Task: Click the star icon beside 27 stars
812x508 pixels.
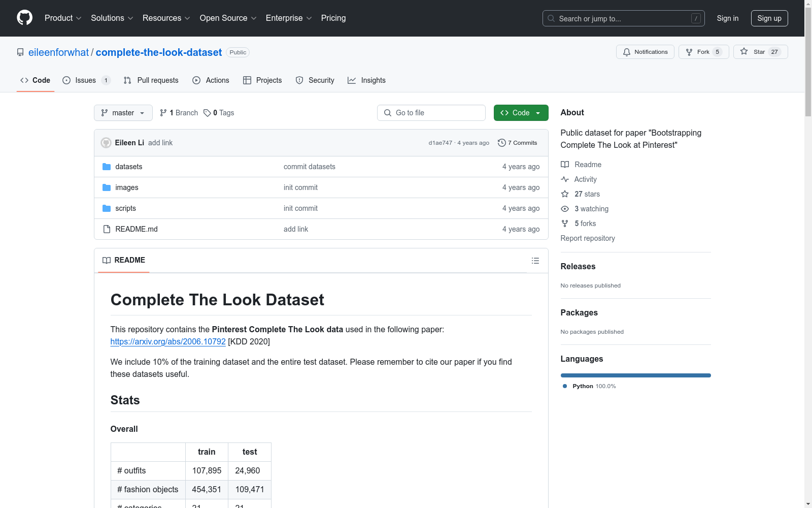Action: click(x=565, y=194)
